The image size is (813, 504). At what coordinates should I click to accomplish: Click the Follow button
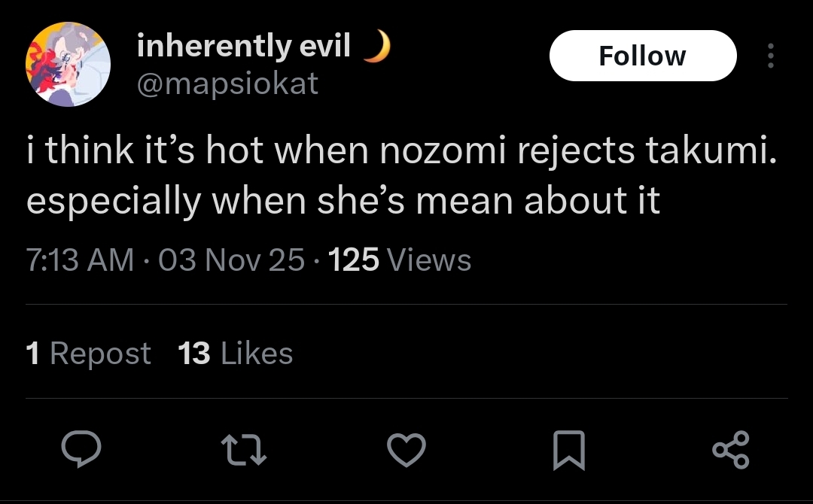pos(642,56)
